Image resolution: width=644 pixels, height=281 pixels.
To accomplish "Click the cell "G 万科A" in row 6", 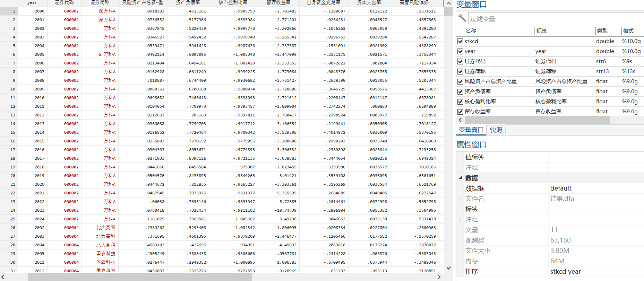I will [100, 54].
